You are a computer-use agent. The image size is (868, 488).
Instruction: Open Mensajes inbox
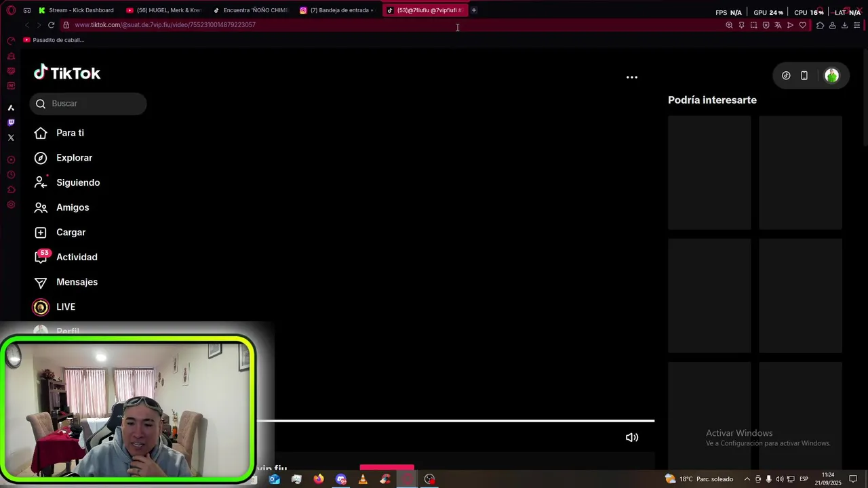[66, 282]
